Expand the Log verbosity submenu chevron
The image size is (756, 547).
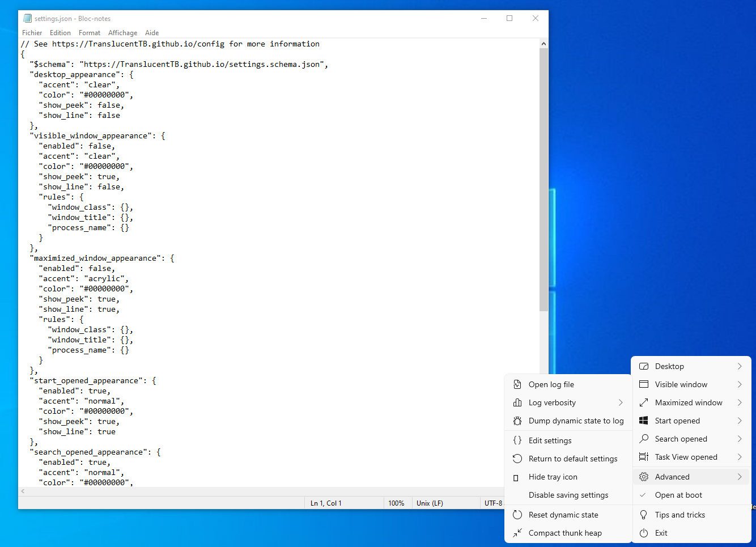tap(620, 402)
